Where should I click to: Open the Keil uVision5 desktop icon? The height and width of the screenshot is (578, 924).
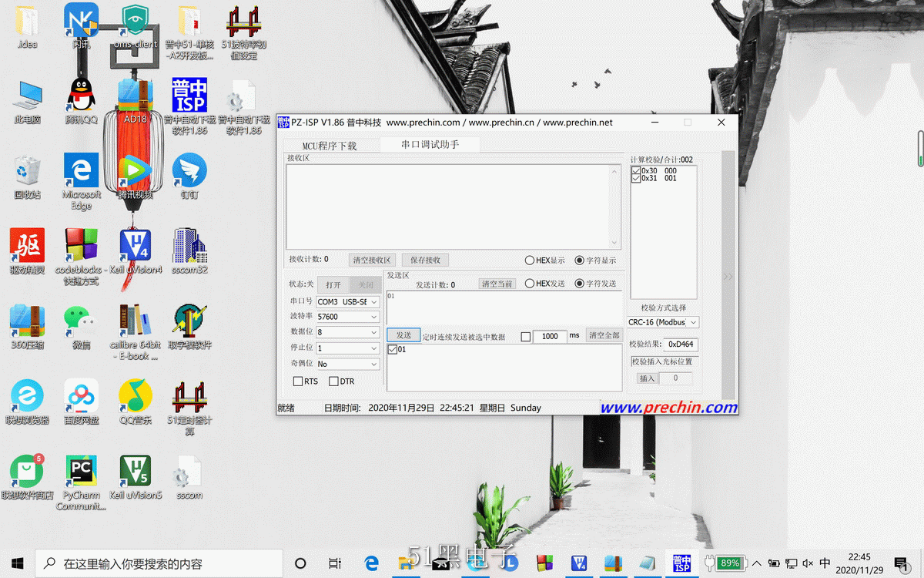135,472
